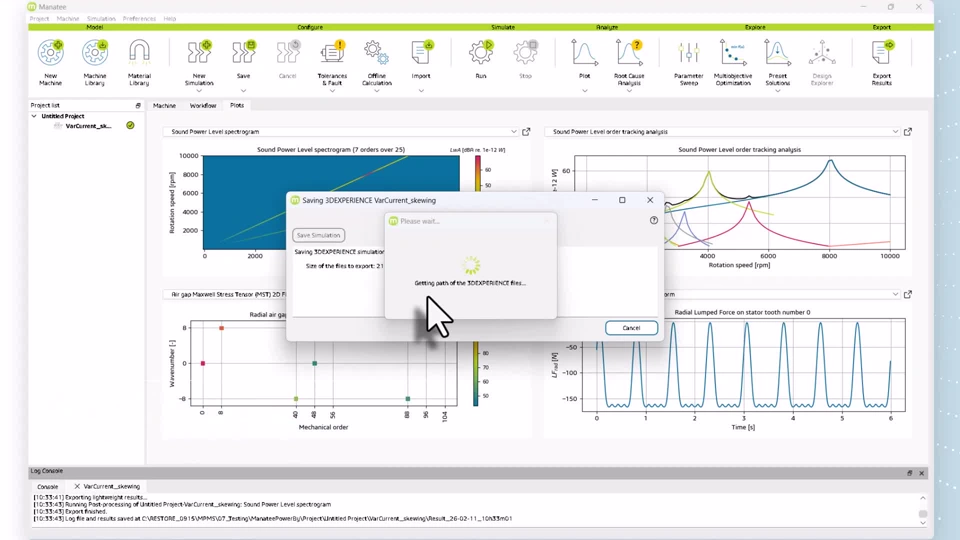
Task: Expand the Plot dropdown arrow
Action: coord(585,91)
